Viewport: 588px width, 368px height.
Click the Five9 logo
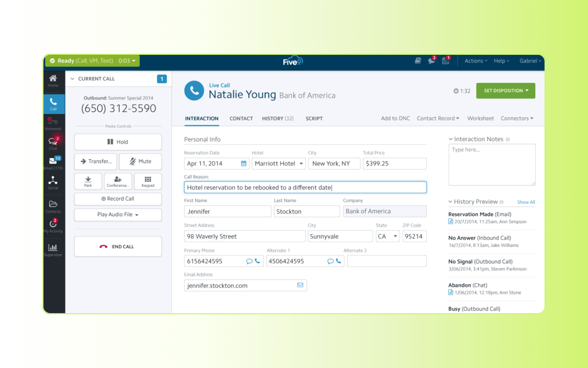[x=293, y=61]
